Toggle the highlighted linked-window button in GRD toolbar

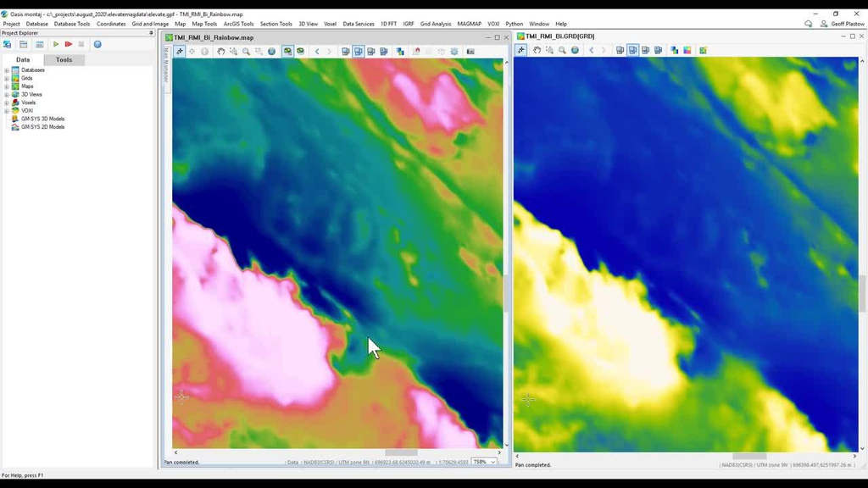(632, 50)
